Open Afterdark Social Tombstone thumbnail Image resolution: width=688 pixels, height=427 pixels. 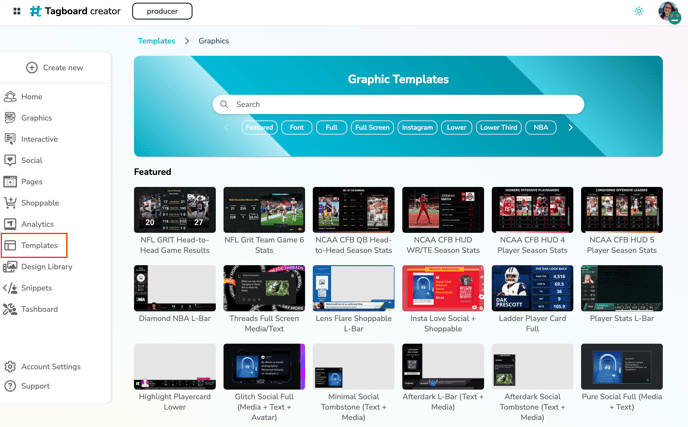click(532, 366)
